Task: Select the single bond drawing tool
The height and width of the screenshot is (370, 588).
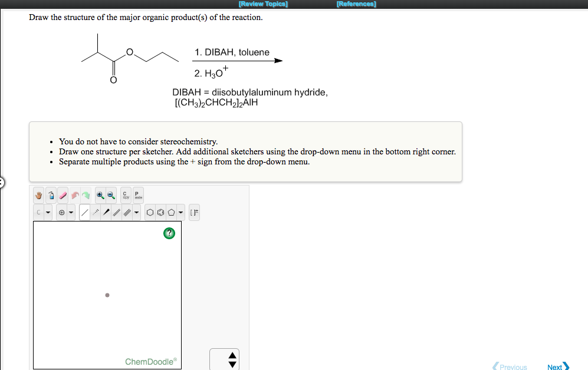Action: (x=86, y=212)
